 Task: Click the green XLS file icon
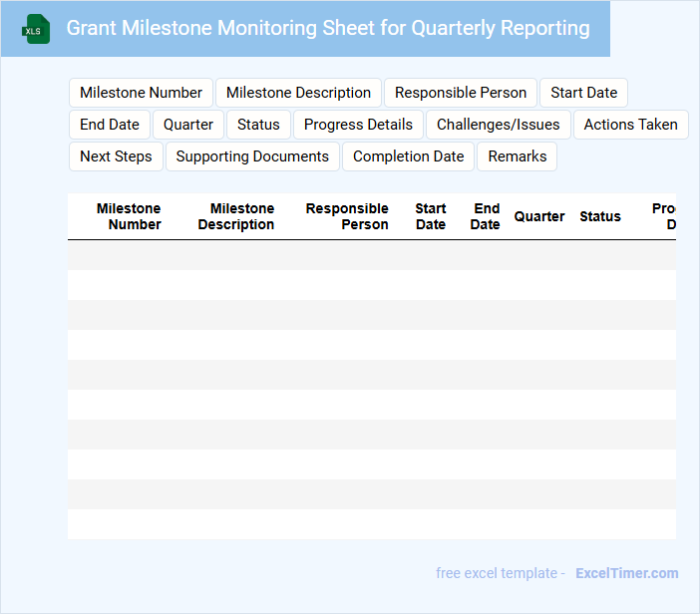click(36, 29)
